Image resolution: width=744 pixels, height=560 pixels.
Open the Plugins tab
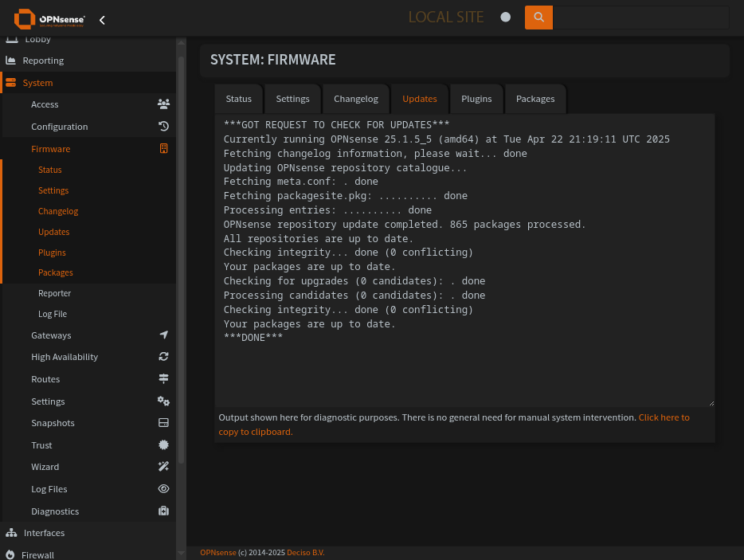click(476, 99)
